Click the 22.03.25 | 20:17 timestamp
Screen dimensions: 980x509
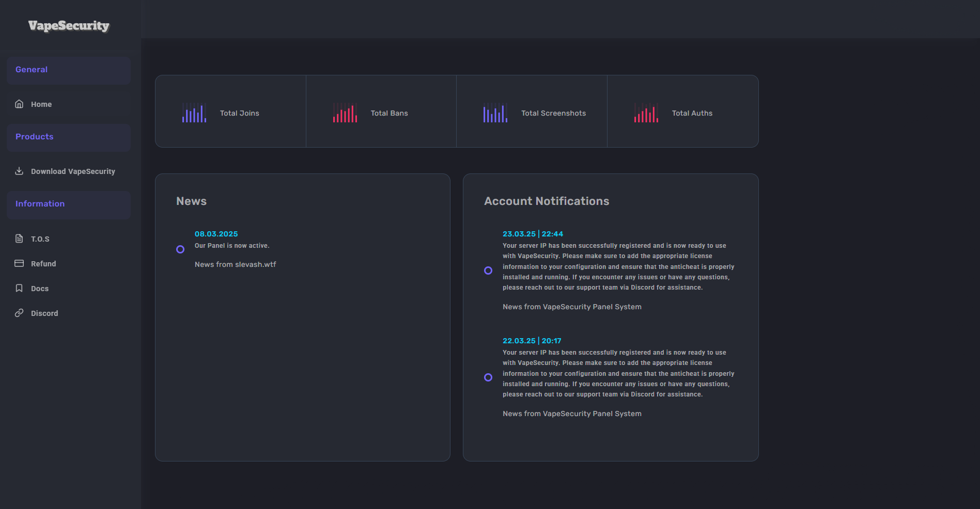click(x=532, y=341)
